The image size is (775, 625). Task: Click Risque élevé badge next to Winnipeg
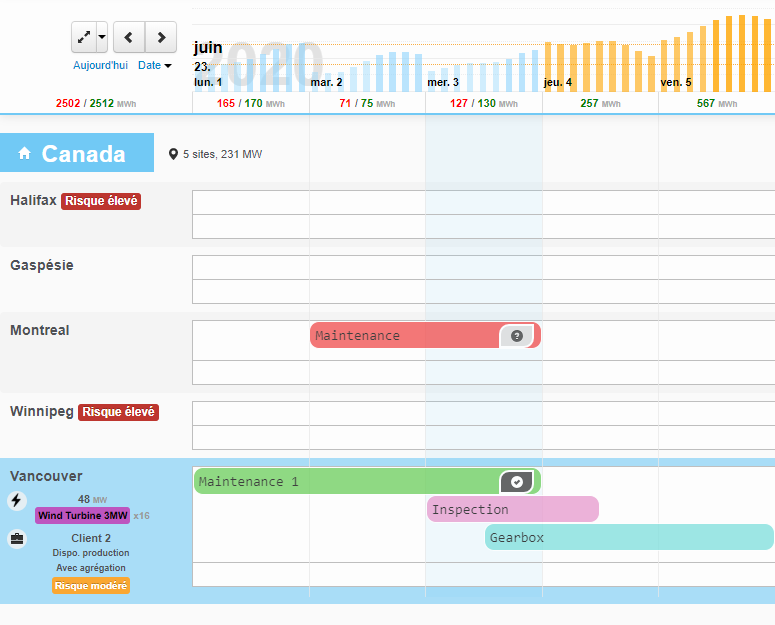click(118, 412)
